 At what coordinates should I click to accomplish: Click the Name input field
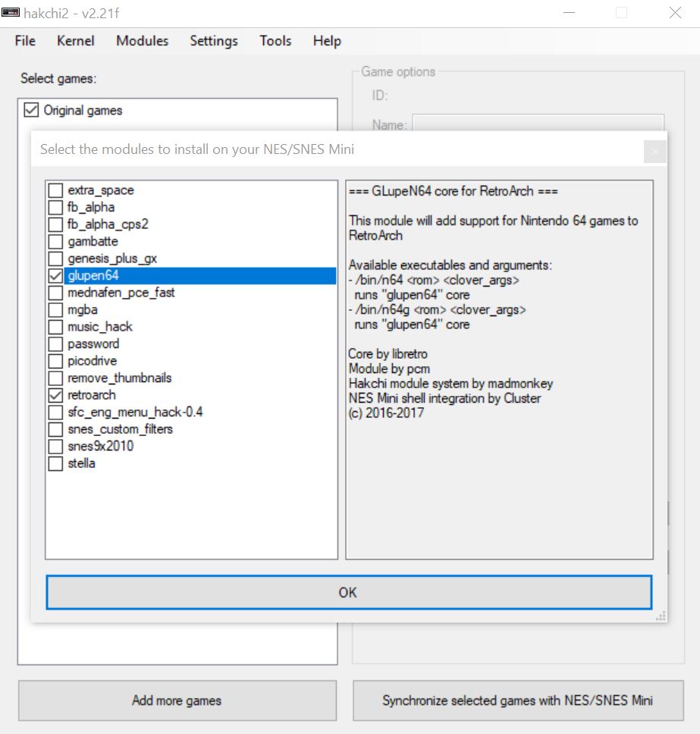point(538,123)
